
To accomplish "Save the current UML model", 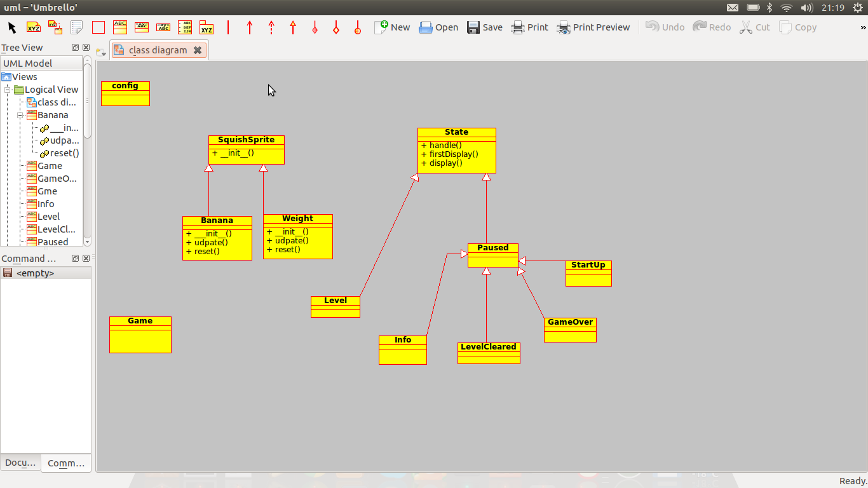I will click(485, 27).
